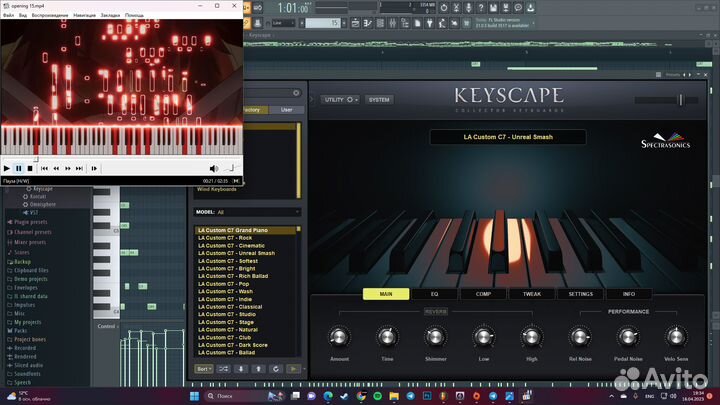Click shuffle icon below the Keyscape preset list
The width and height of the screenshot is (720, 405).
223,369
